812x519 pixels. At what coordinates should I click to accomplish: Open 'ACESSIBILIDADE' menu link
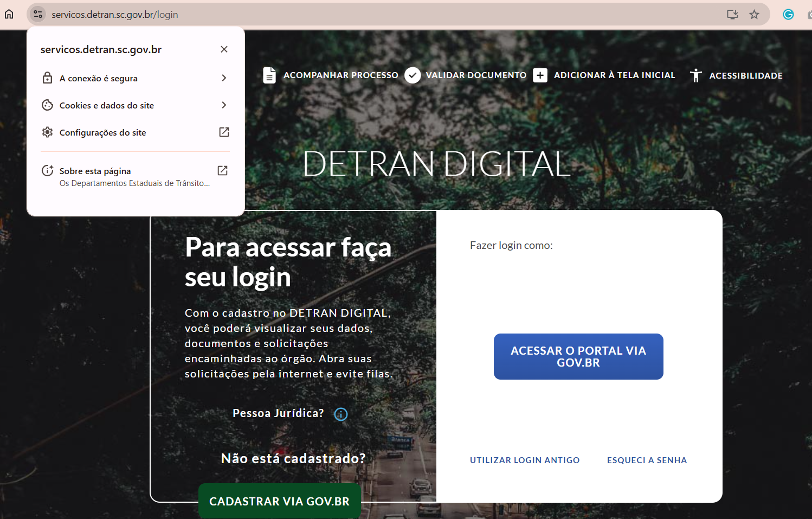(x=746, y=76)
